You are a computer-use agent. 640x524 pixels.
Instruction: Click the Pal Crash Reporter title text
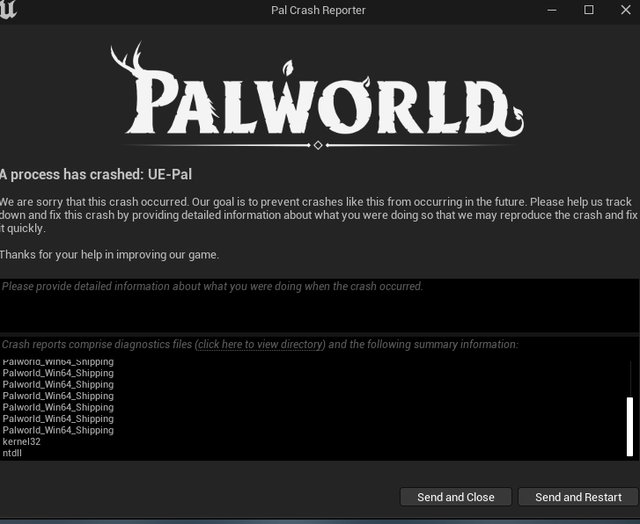[318, 10]
